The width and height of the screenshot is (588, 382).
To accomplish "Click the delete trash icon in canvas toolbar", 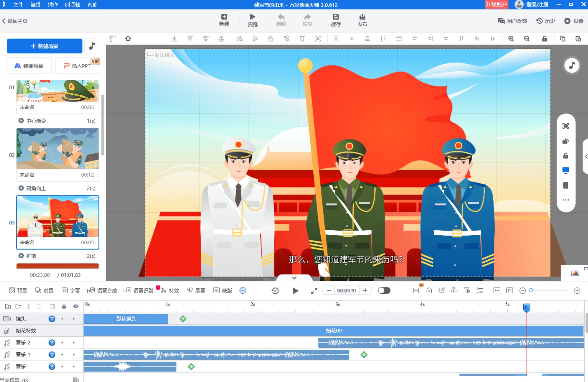I will click(302, 39).
